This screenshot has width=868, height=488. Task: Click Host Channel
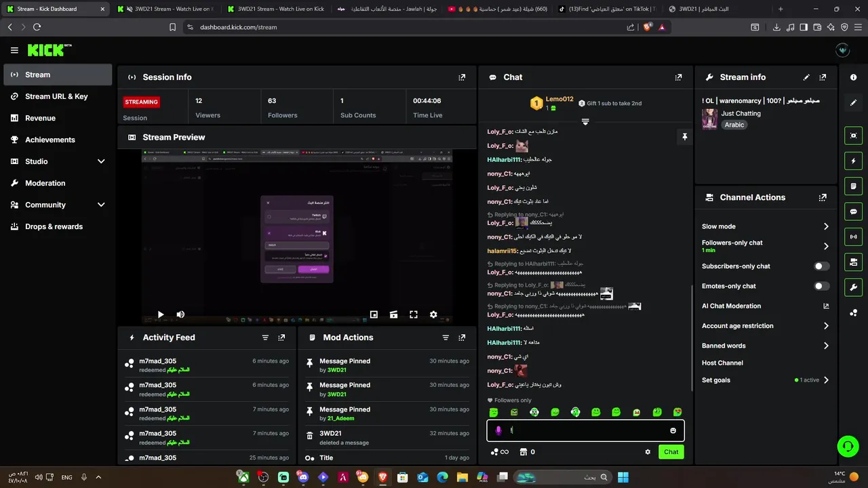pyautogui.click(x=722, y=363)
